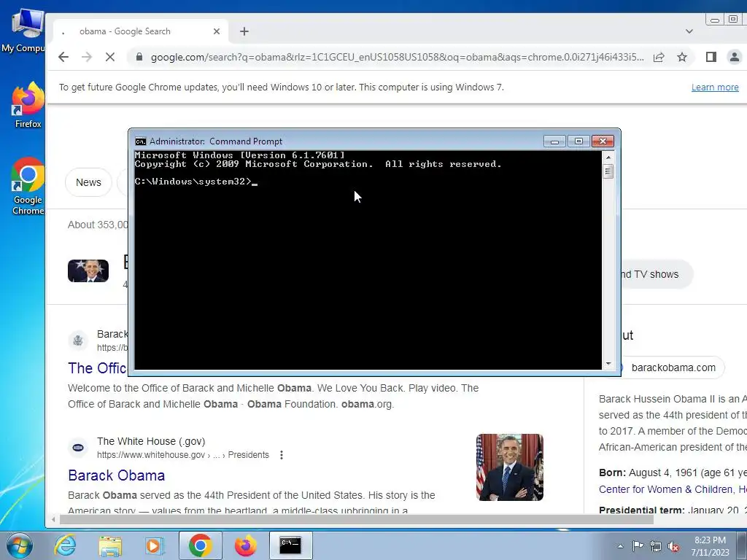Select the My Computer desktop icon
Image resolution: width=747 pixels, height=560 pixels.
pyautogui.click(x=25, y=31)
